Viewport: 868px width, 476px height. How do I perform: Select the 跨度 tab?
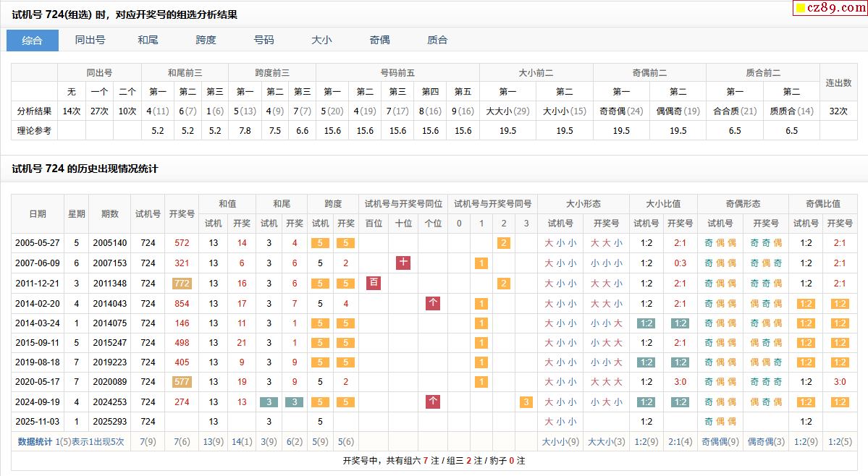(206, 41)
